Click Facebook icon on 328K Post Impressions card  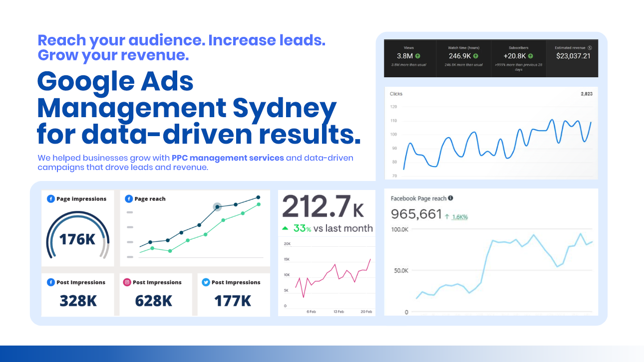pyautogui.click(x=50, y=282)
